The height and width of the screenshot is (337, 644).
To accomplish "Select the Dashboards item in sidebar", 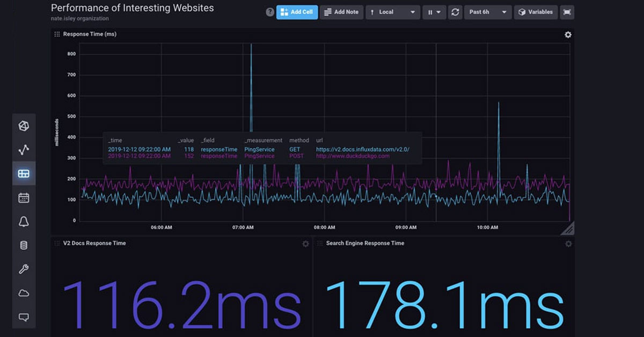I will [24, 174].
